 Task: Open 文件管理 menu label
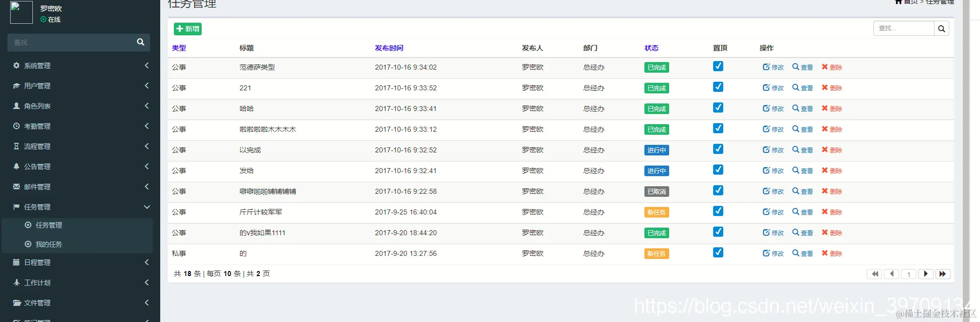[37, 303]
